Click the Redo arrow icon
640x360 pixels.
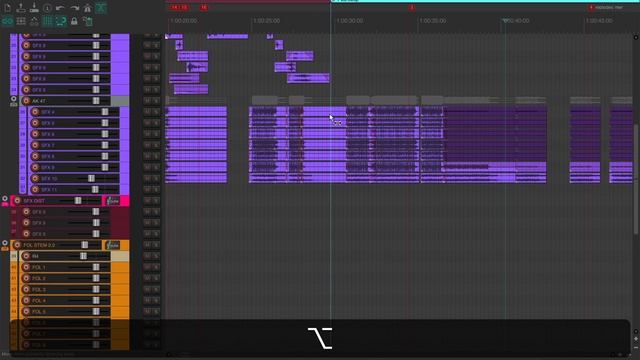point(74,8)
